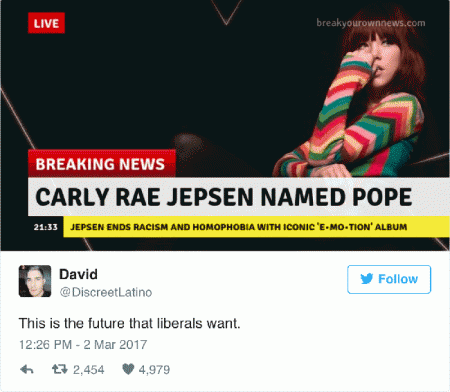Click the display name David
The height and width of the screenshot is (392, 450).
point(78,274)
